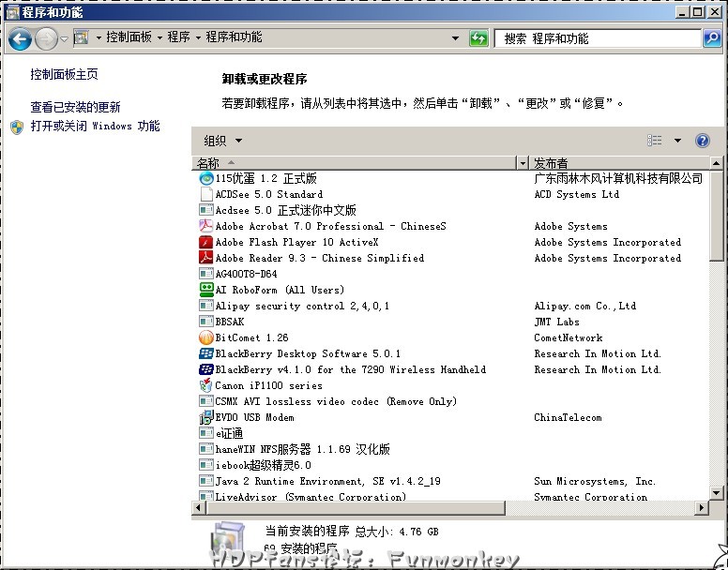Open the 组织 dropdown menu
728x570 pixels.
click(x=223, y=141)
